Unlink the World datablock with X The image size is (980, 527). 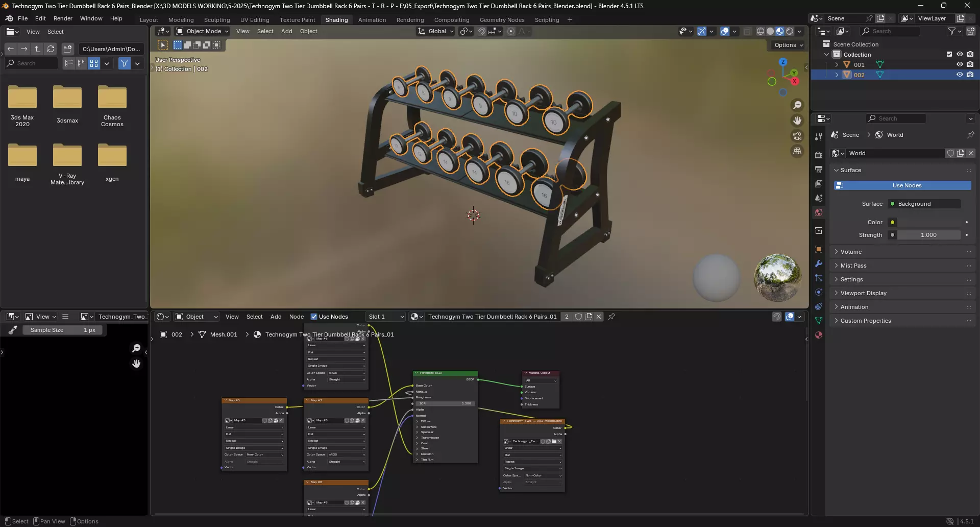click(x=971, y=153)
